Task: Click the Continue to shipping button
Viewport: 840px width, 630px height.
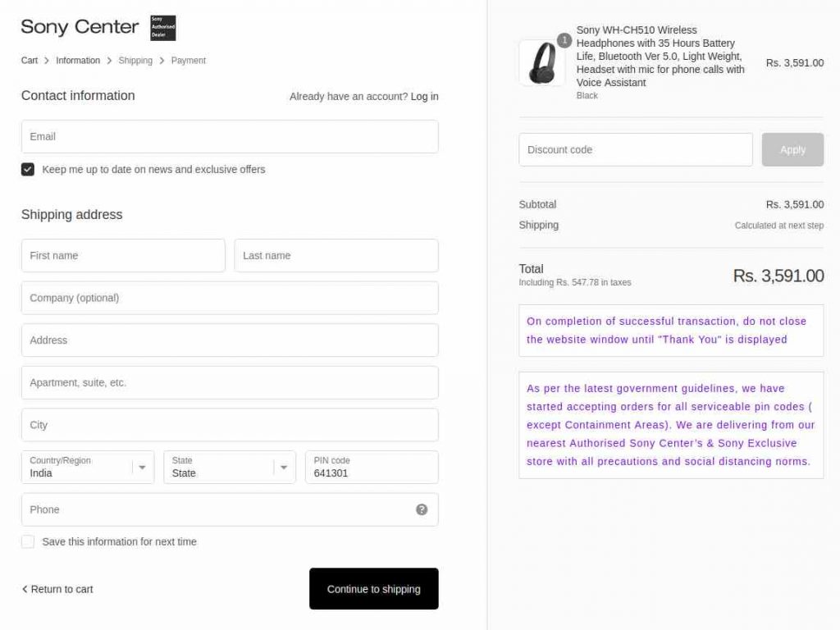Action: pos(374,589)
